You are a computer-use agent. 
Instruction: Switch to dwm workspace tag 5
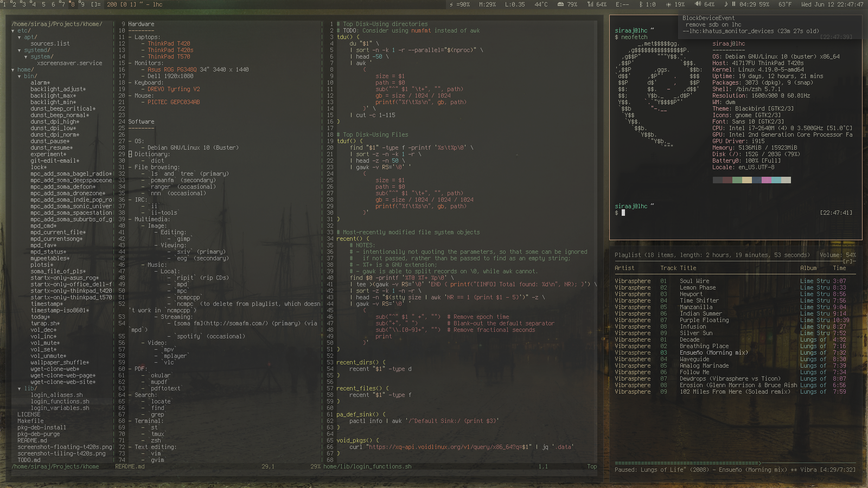[43, 4]
